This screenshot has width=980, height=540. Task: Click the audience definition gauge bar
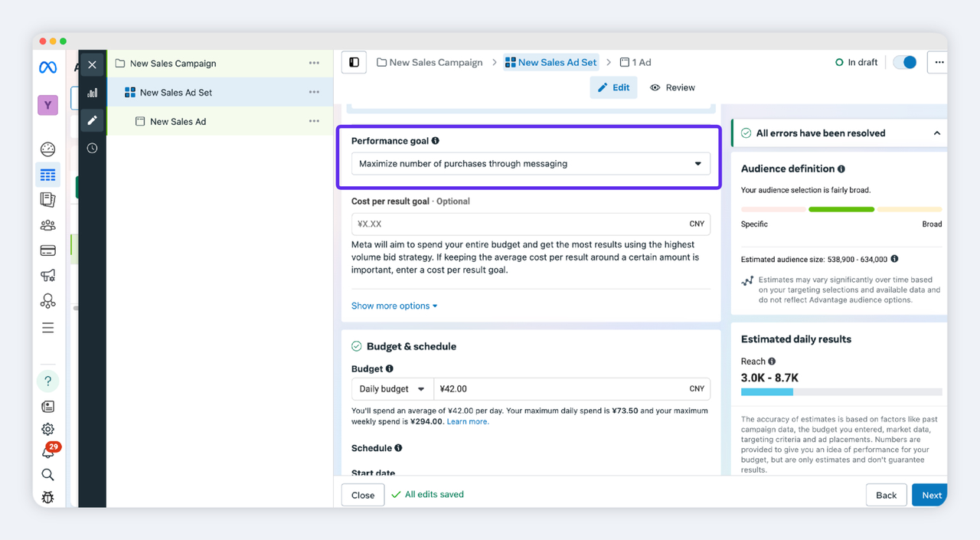tap(841, 209)
